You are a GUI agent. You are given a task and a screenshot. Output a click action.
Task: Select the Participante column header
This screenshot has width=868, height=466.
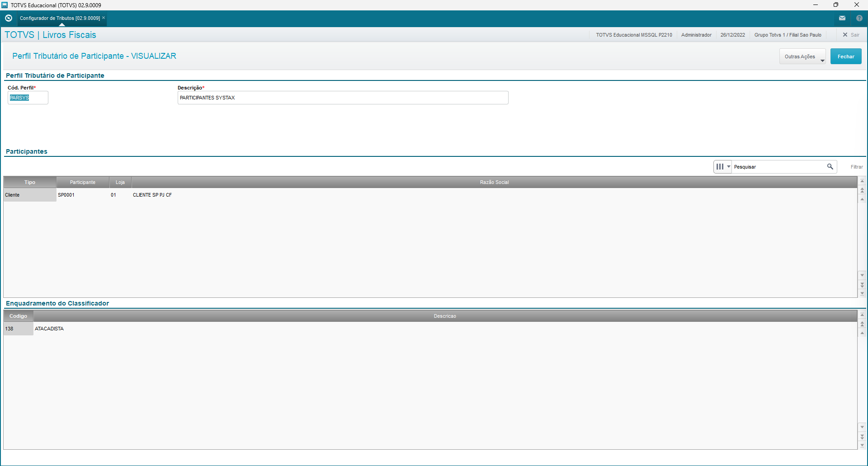[83, 182]
